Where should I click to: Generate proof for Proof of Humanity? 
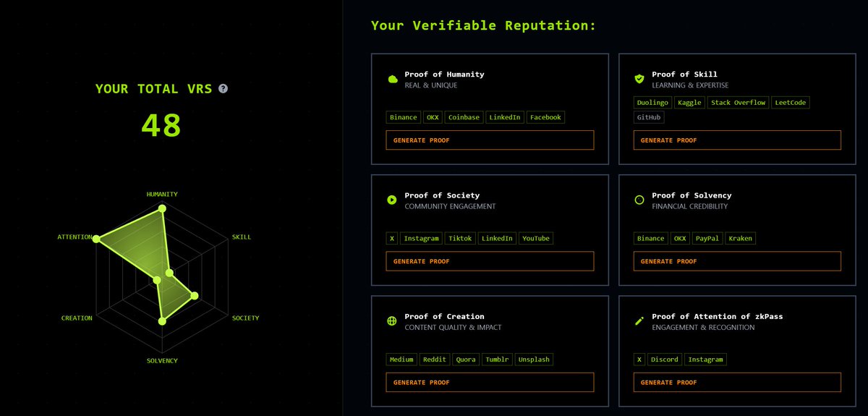pyautogui.click(x=490, y=140)
